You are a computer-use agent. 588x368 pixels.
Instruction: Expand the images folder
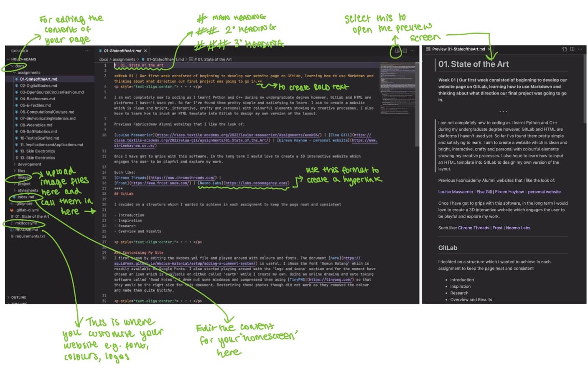[23, 178]
